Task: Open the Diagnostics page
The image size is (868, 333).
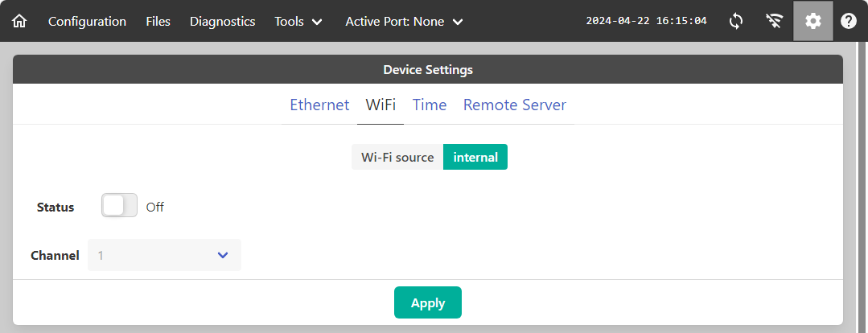Action: [223, 22]
